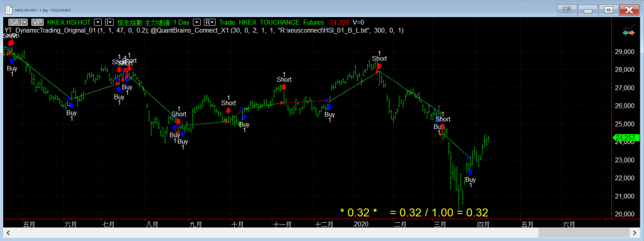Click the VP button in chart header
Screen dimensions: 644x241
38,22
